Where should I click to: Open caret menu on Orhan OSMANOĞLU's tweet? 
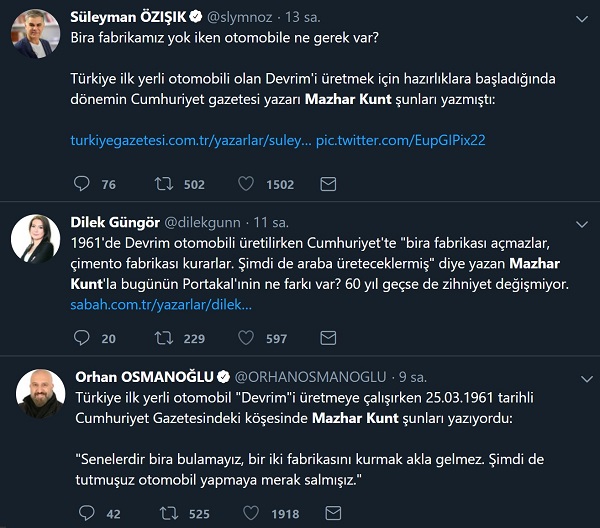click(583, 377)
